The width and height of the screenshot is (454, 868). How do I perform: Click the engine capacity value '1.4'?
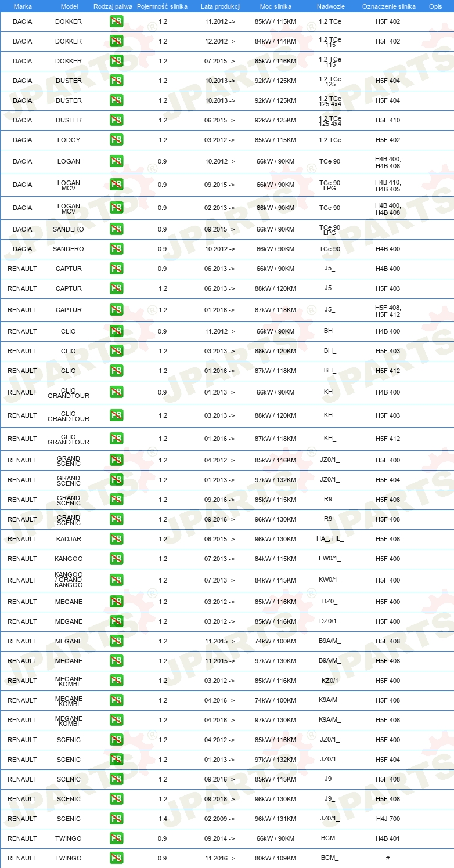[163, 819]
